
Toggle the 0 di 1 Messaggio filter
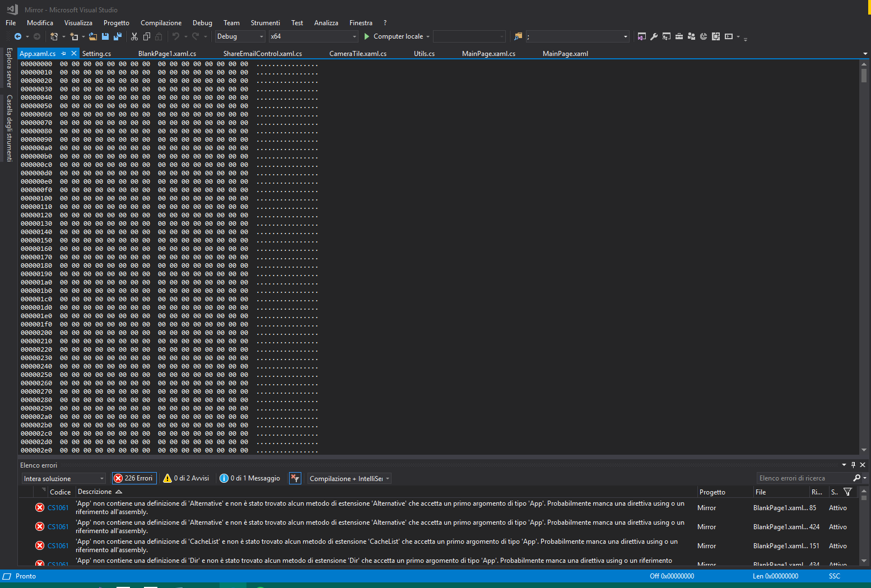pyautogui.click(x=250, y=478)
